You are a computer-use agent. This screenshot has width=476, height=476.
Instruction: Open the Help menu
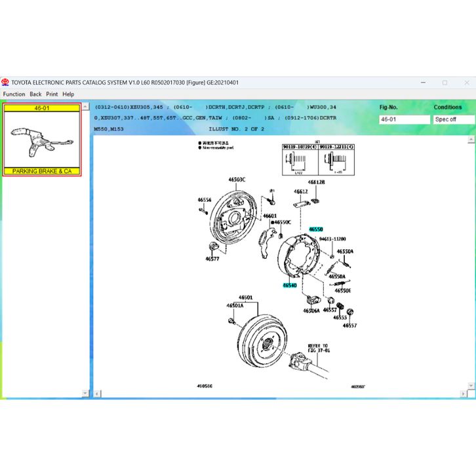tap(68, 94)
